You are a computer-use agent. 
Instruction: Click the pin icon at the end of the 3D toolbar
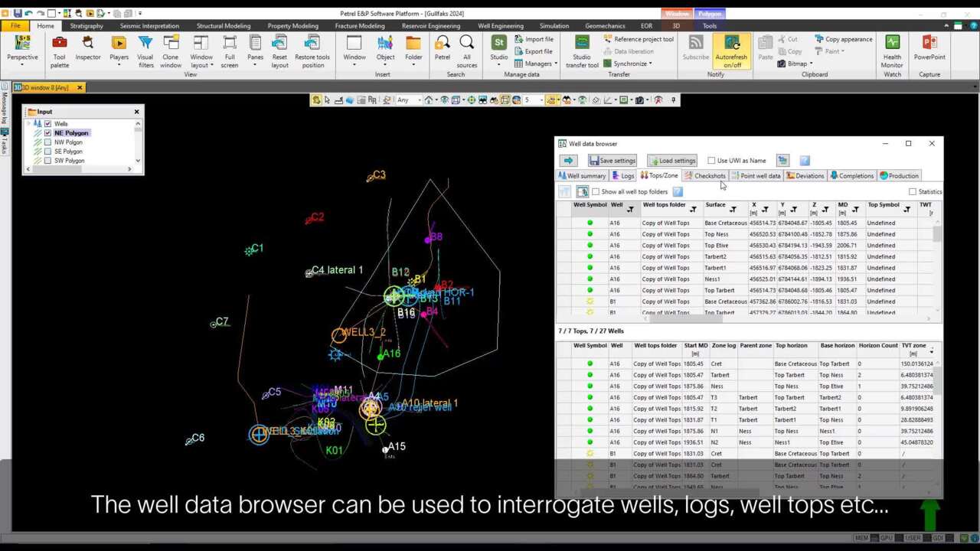coord(674,100)
